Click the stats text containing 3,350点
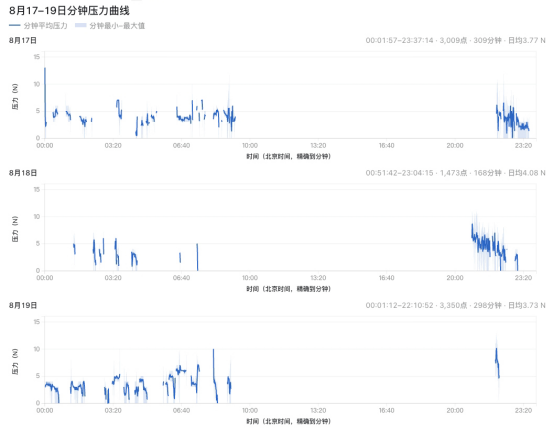Viewport: 553px width, 433px height. click(x=455, y=305)
